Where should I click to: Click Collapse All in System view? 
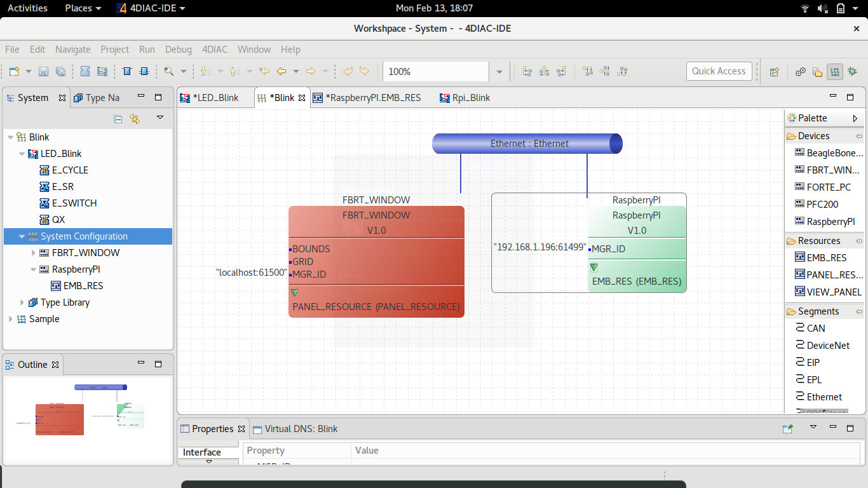(118, 119)
